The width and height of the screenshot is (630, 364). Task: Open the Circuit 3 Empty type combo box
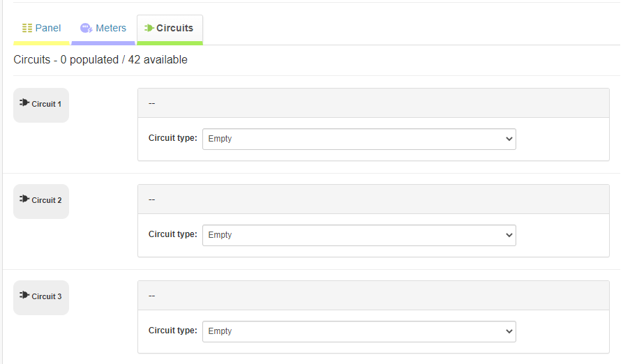point(359,331)
